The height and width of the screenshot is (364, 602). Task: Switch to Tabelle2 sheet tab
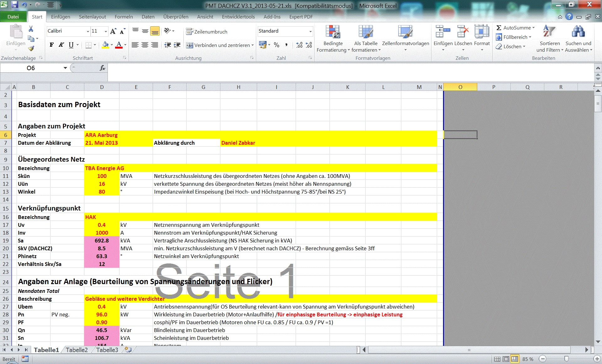click(x=77, y=350)
